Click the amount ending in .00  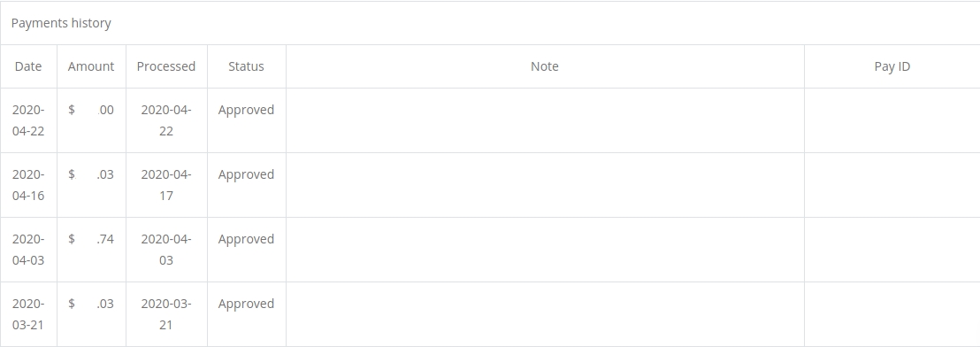[91, 110]
